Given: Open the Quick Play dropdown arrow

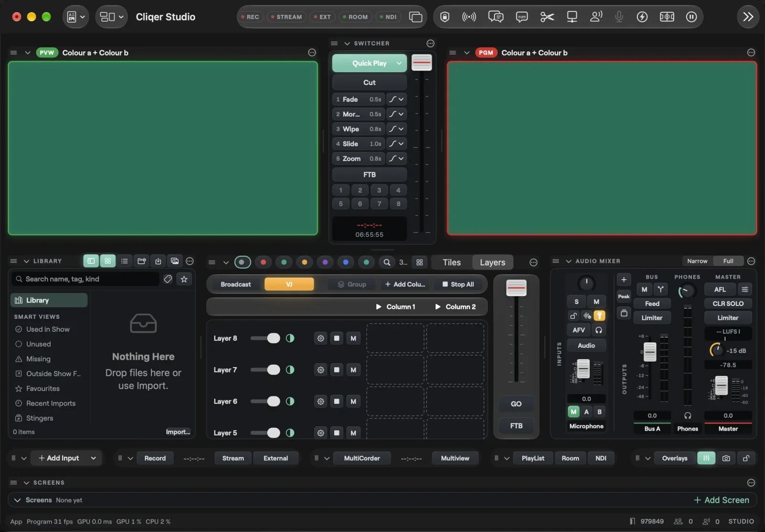Looking at the screenshot, I should [x=399, y=63].
